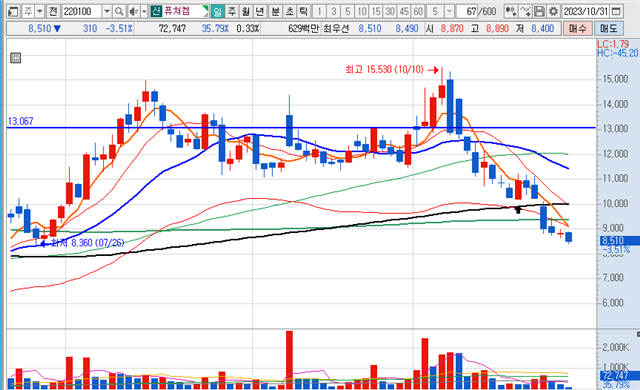640x390 pixels.
Task: Click the 최우선 best quote label
Action: point(336,29)
